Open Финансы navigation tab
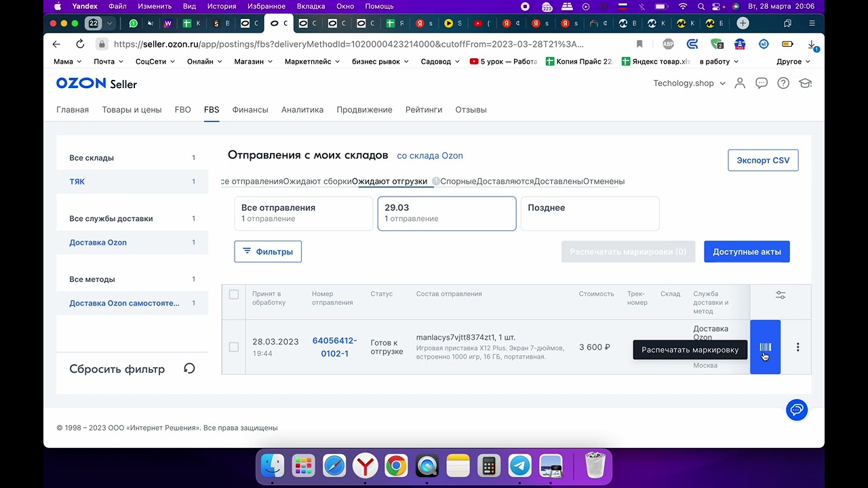The image size is (868, 488). pyautogui.click(x=250, y=109)
